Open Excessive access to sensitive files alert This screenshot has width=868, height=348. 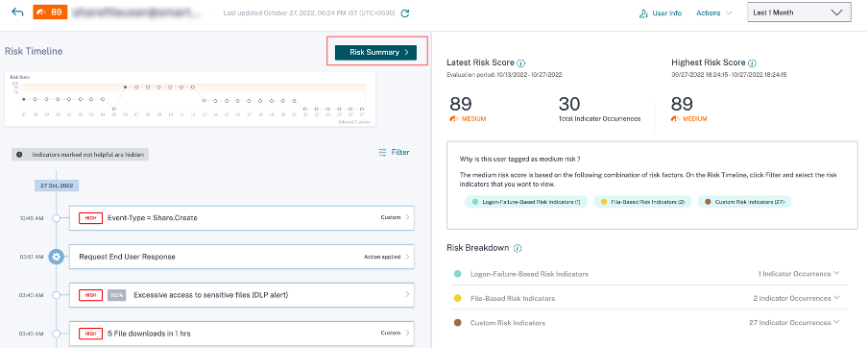241,295
